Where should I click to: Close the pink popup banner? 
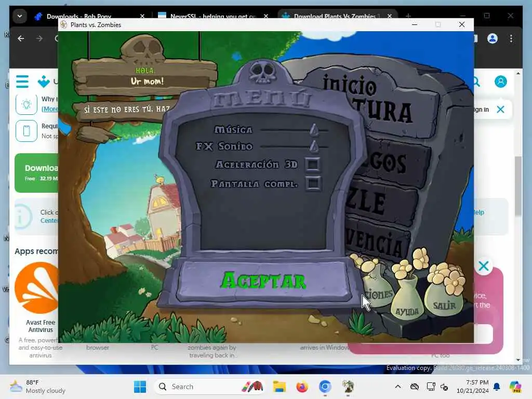[x=484, y=266]
